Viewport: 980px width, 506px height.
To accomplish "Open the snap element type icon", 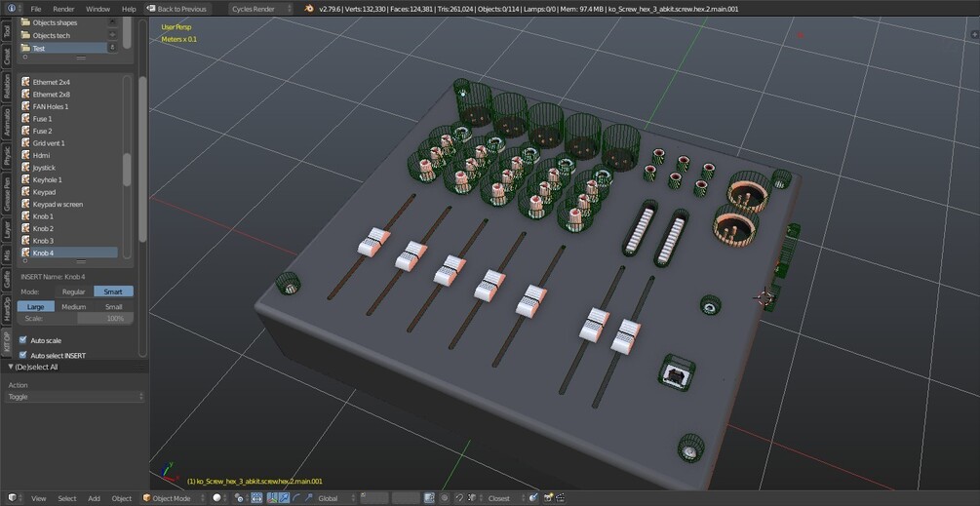I will coord(471,498).
